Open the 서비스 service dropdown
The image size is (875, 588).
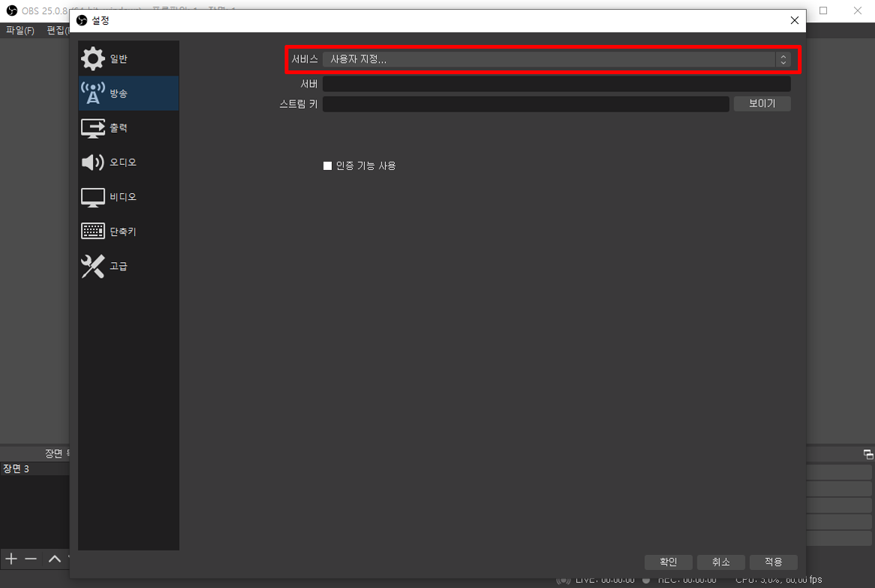tap(557, 59)
